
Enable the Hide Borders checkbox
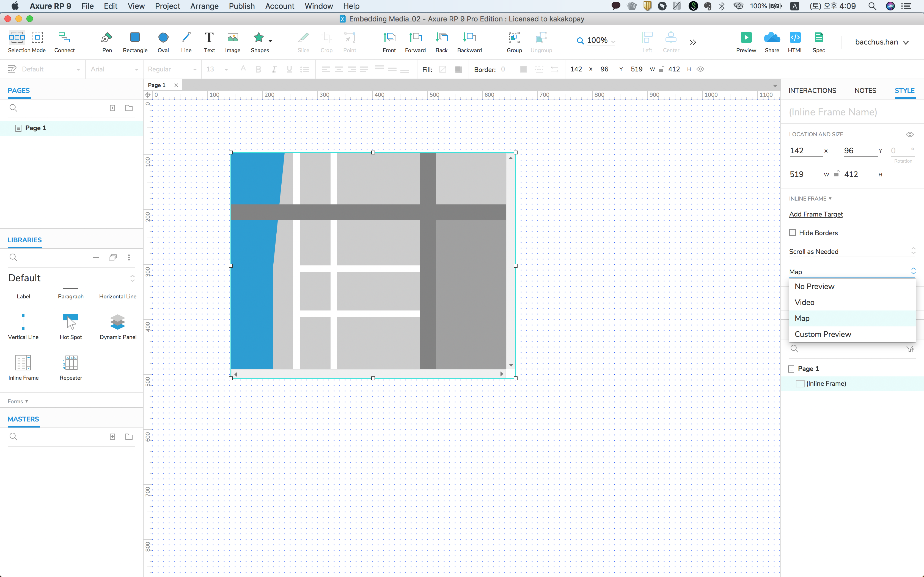click(793, 232)
